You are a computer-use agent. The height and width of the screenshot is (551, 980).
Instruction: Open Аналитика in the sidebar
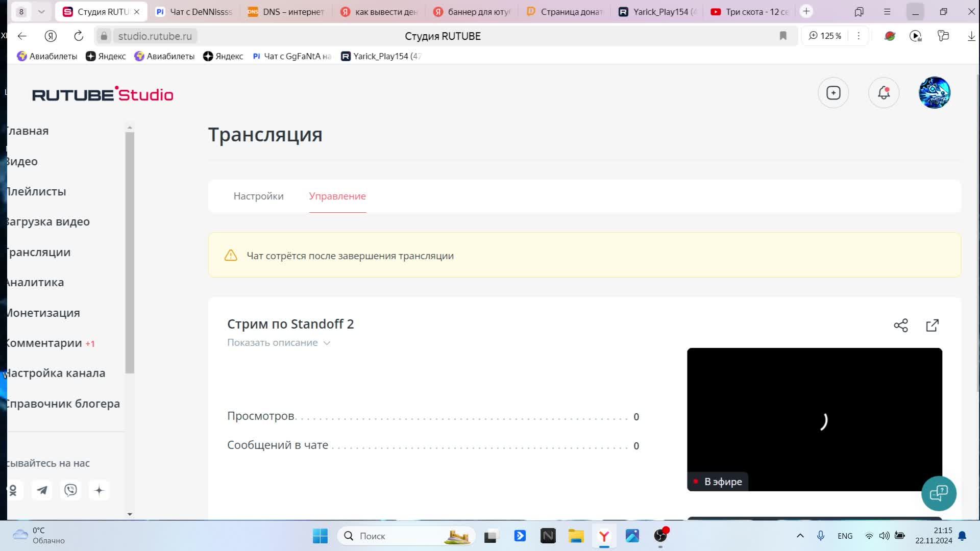click(x=35, y=282)
